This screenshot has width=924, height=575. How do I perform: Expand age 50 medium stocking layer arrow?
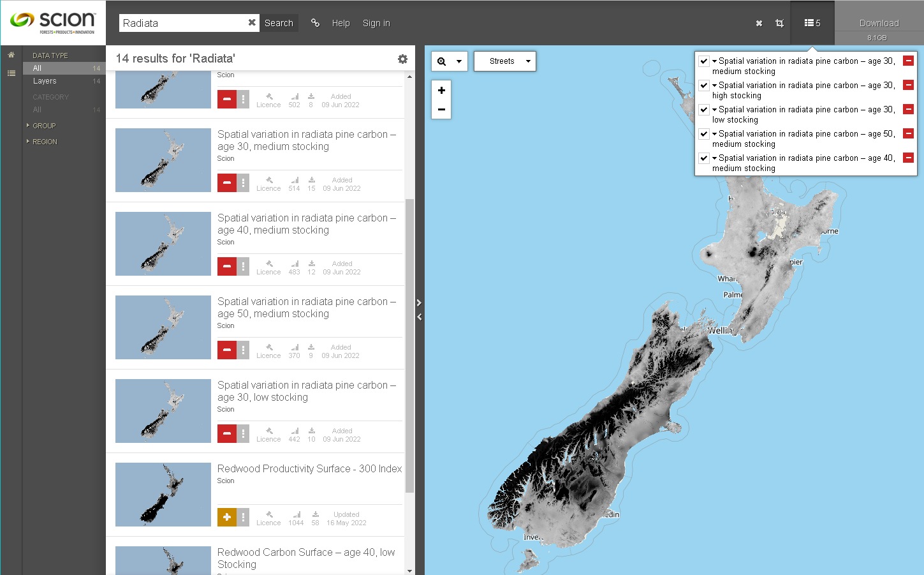tap(715, 134)
